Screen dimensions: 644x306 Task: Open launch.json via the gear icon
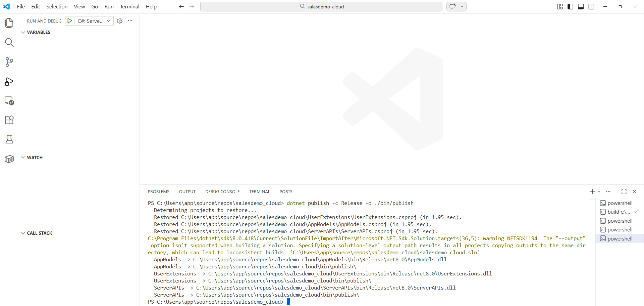(x=120, y=21)
